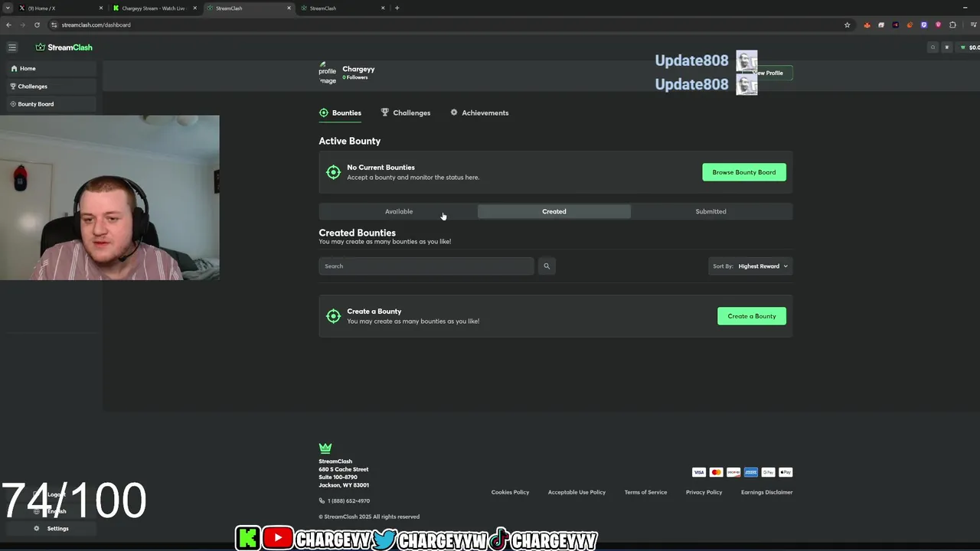Select the Challenges profile tab

coord(406,112)
